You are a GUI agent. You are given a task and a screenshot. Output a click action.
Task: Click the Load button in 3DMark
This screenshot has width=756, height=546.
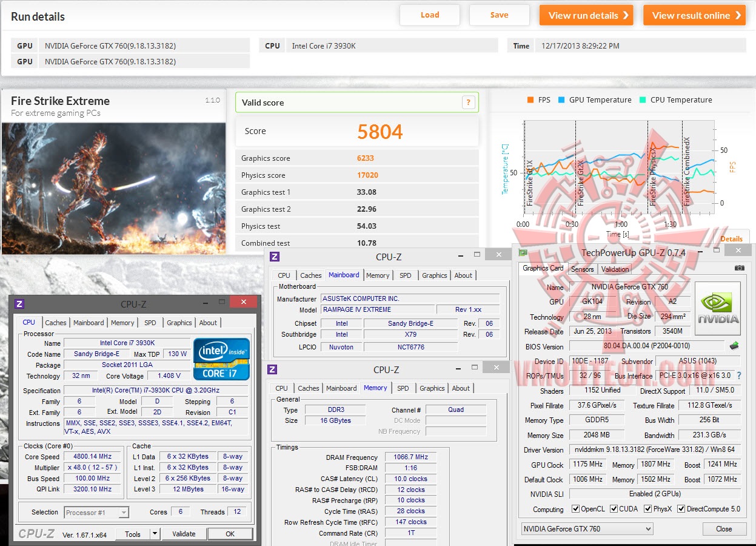(430, 15)
